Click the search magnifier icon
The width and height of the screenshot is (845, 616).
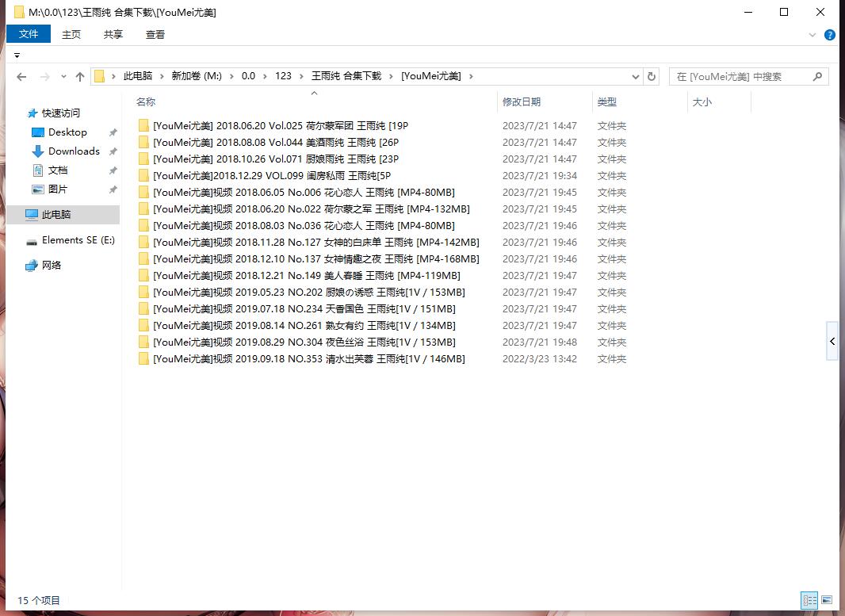pos(818,76)
